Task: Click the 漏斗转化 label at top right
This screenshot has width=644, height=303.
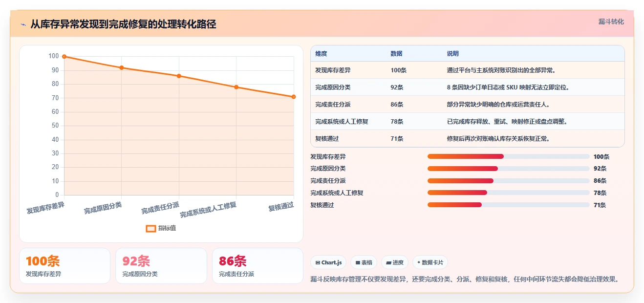Action: click(x=611, y=22)
